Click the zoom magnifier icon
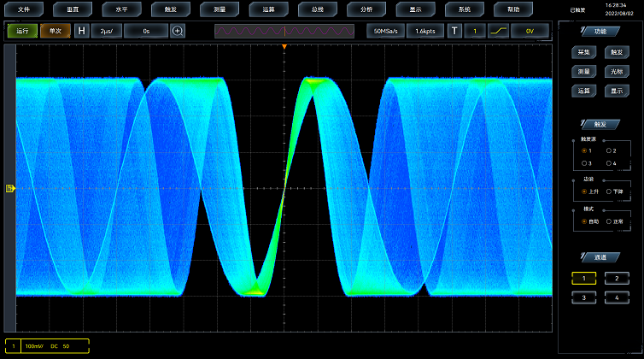 pos(178,31)
